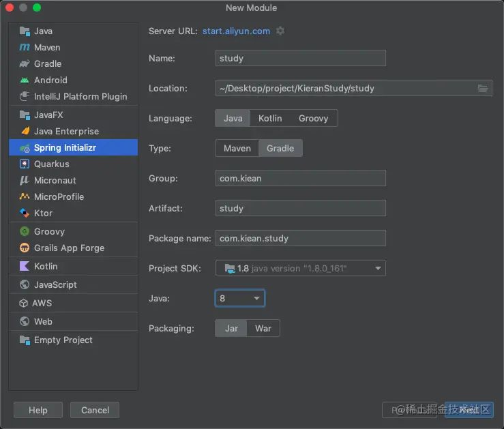Select the Gradle elephant icon

click(25, 64)
